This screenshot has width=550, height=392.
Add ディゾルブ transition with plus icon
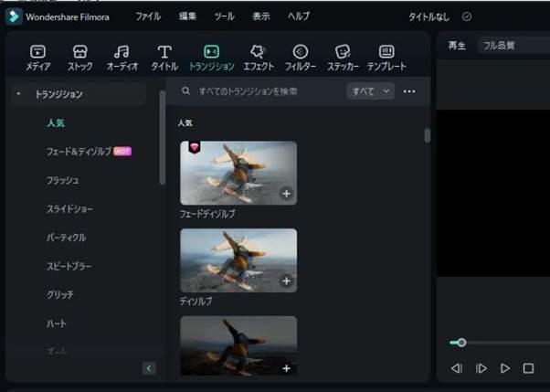286,281
